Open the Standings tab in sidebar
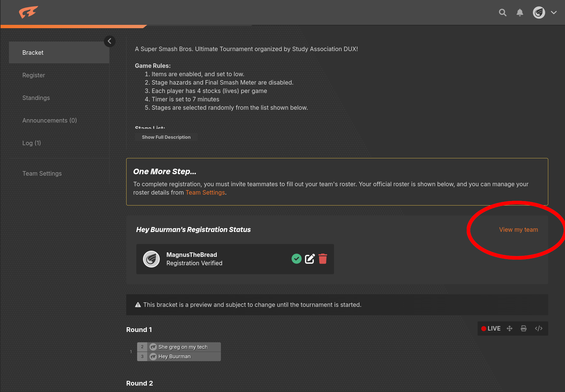Screen dimensions: 565x392 pyautogui.click(x=36, y=98)
